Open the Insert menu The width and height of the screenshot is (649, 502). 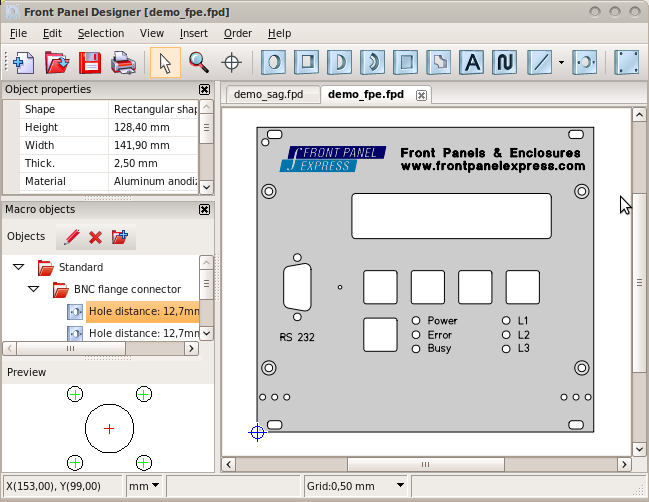(194, 33)
